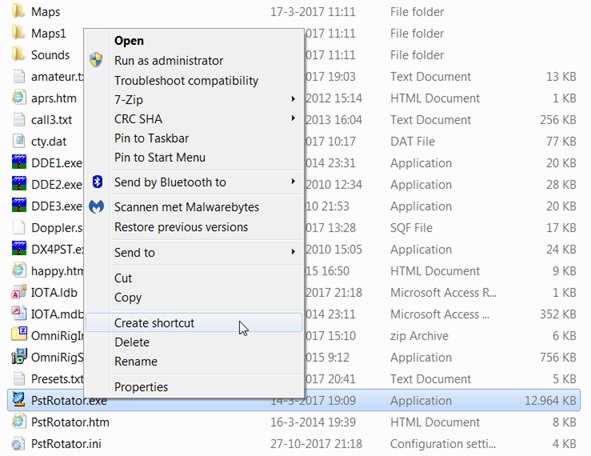Image resolution: width=591 pixels, height=456 pixels.
Task: Select Create shortcut
Action: point(154,323)
